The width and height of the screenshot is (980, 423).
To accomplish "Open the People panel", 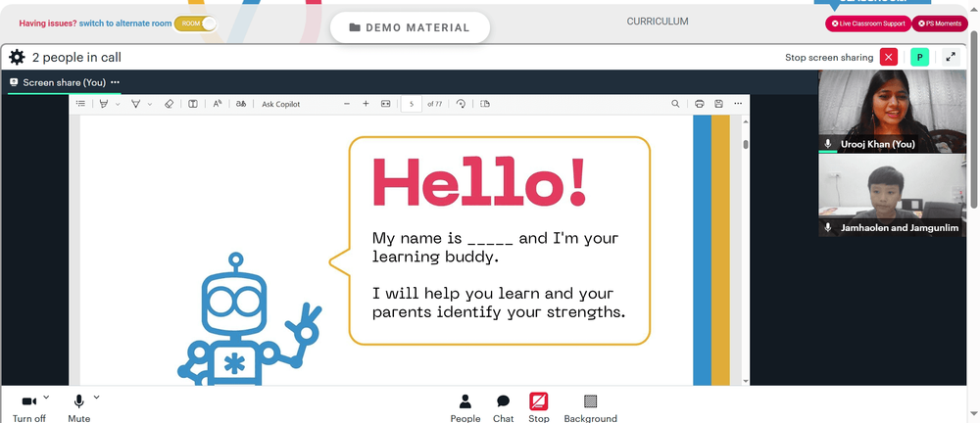I will click(465, 408).
